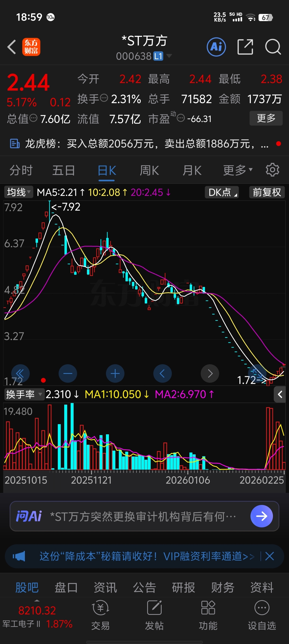Screen dimensions: 289x644
Task: Open 公告 tab
Action: pos(144,587)
